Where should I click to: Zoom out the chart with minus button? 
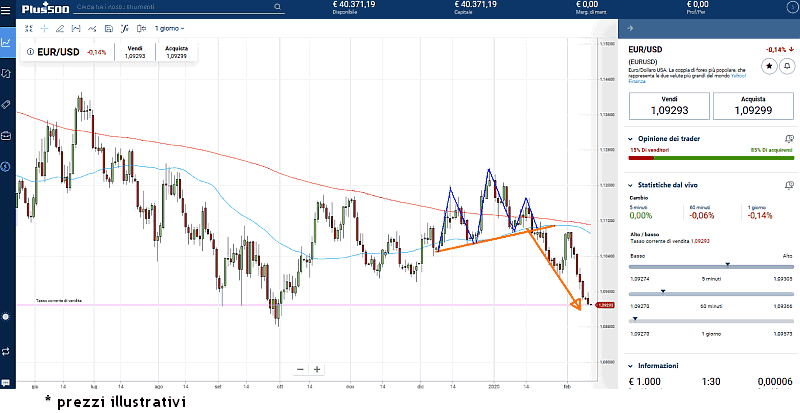tap(300, 369)
